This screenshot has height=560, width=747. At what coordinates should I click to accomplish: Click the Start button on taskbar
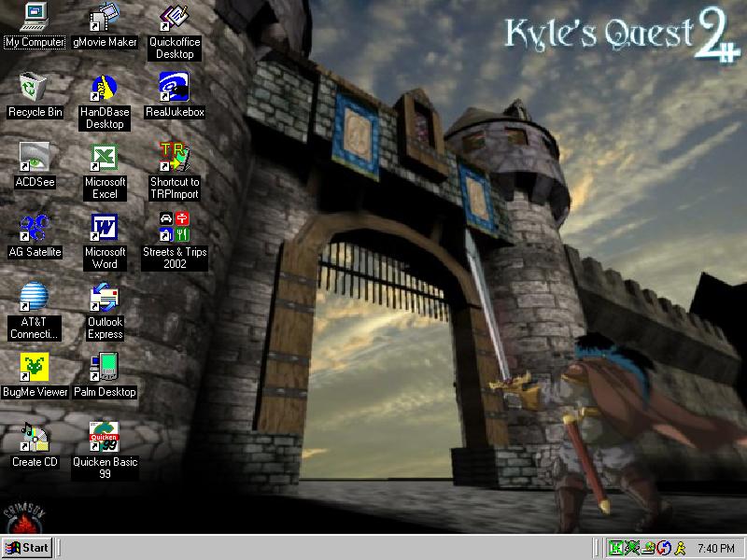27,548
